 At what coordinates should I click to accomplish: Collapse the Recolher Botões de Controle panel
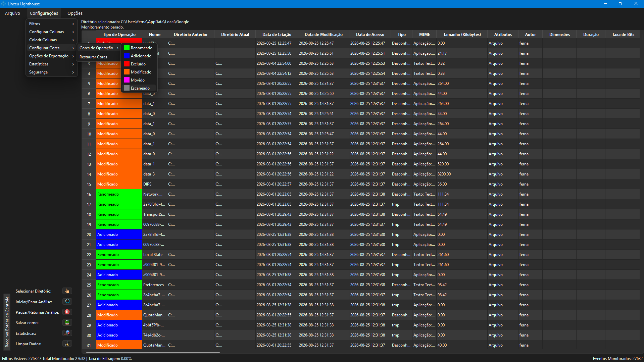[7, 321]
